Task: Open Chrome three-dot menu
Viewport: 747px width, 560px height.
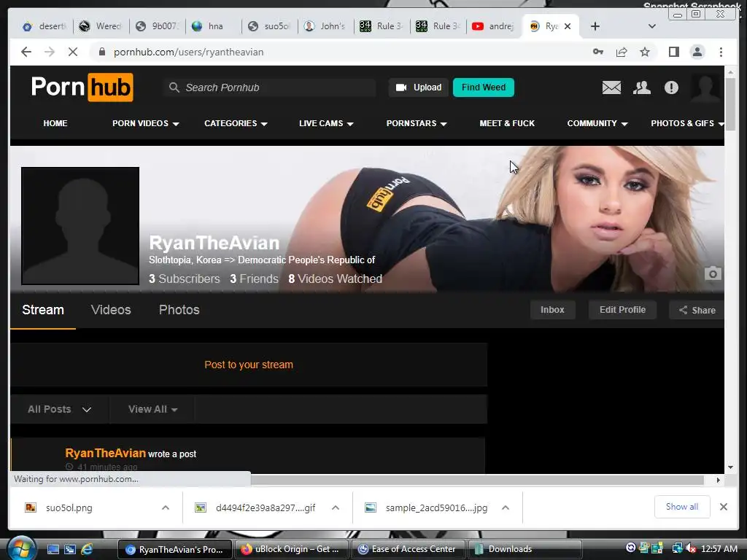Action: click(x=721, y=52)
